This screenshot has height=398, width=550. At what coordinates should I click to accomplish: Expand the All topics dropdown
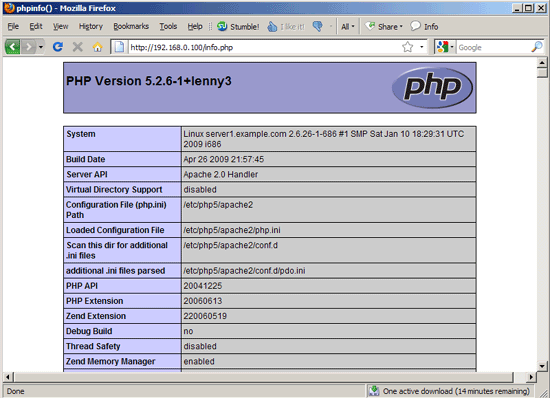click(x=348, y=27)
